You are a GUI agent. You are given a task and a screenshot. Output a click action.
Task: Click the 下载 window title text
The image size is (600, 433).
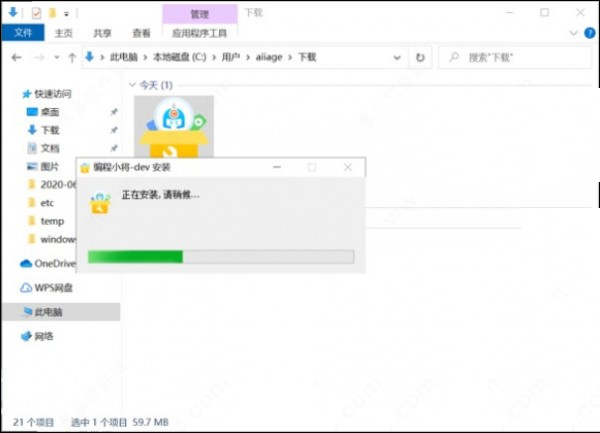pos(254,13)
